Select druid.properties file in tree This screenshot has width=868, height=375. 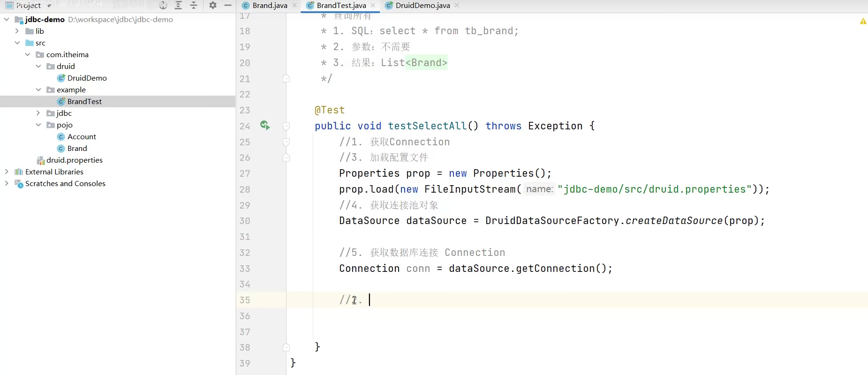click(x=74, y=160)
